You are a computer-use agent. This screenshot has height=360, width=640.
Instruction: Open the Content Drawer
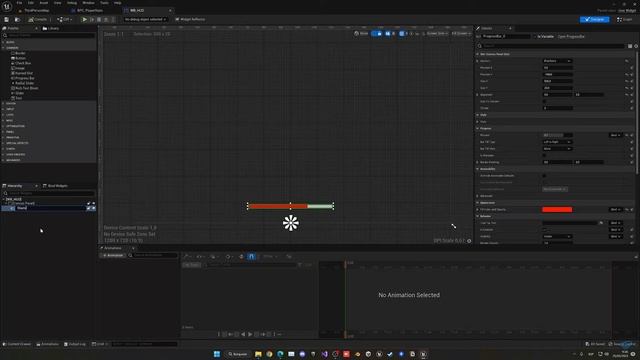(17, 344)
